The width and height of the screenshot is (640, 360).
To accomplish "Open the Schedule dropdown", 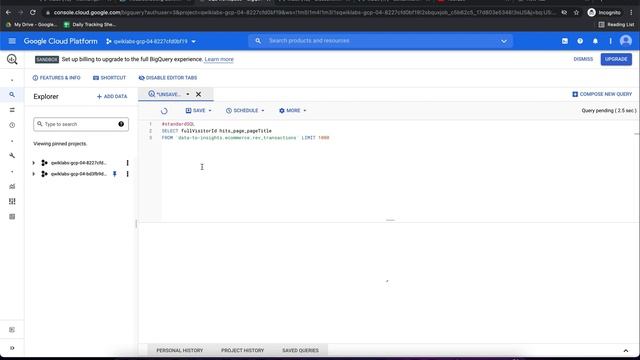I will (245, 111).
